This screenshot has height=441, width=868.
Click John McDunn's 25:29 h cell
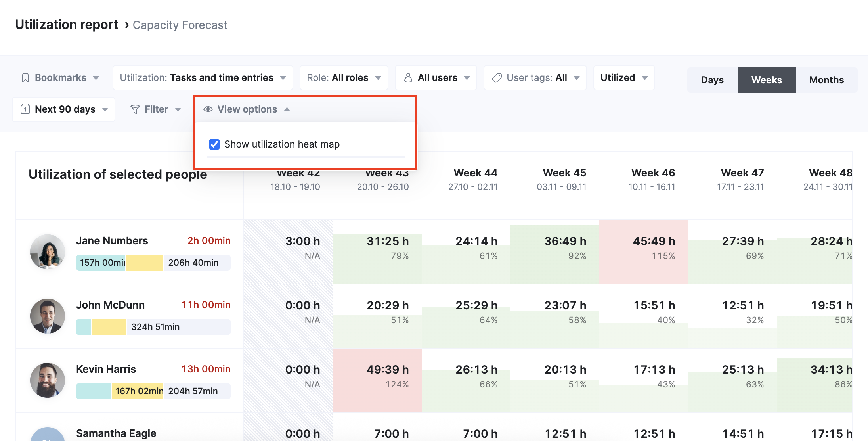click(x=466, y=316)
